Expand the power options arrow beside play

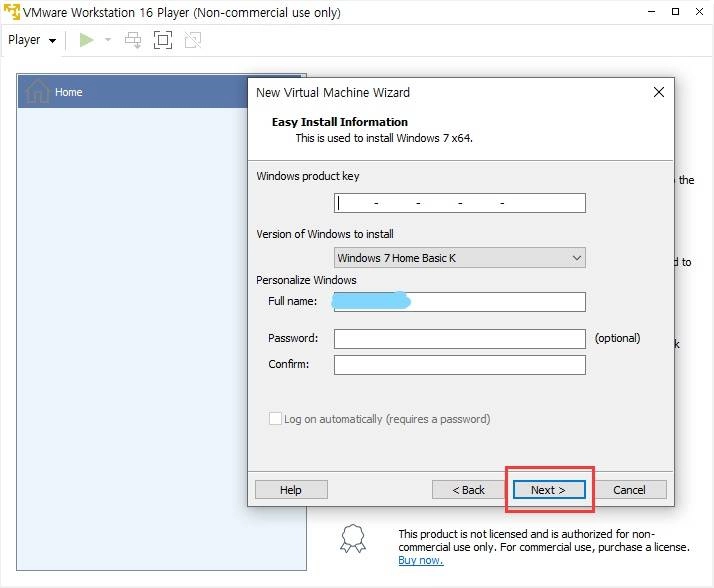pos(108,40)
